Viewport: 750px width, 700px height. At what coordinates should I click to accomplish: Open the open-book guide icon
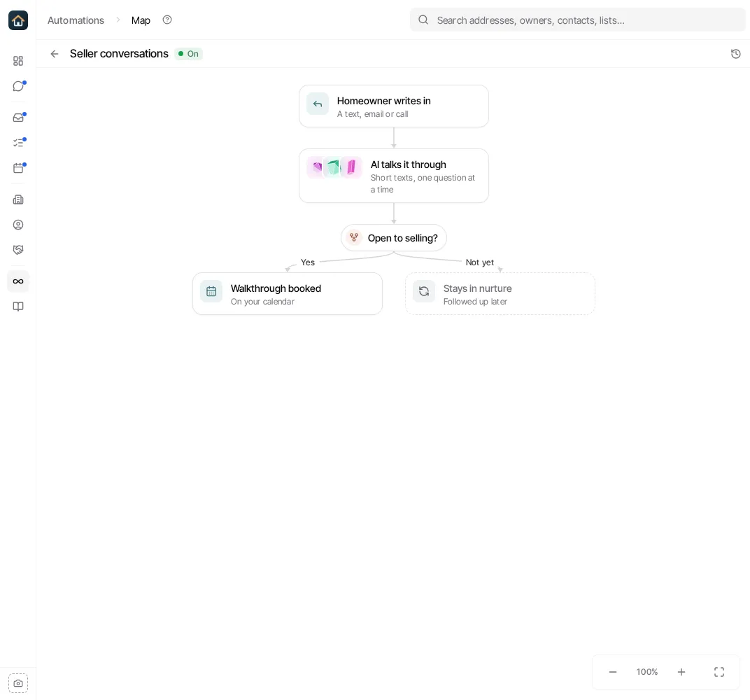point(18,307)
